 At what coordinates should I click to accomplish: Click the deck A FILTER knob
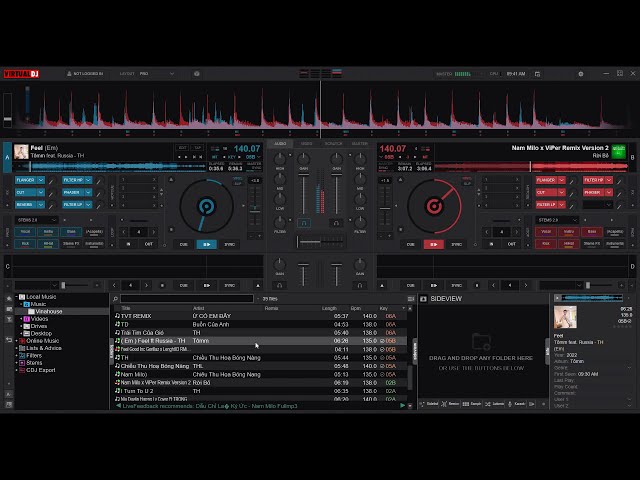point(280,222)
